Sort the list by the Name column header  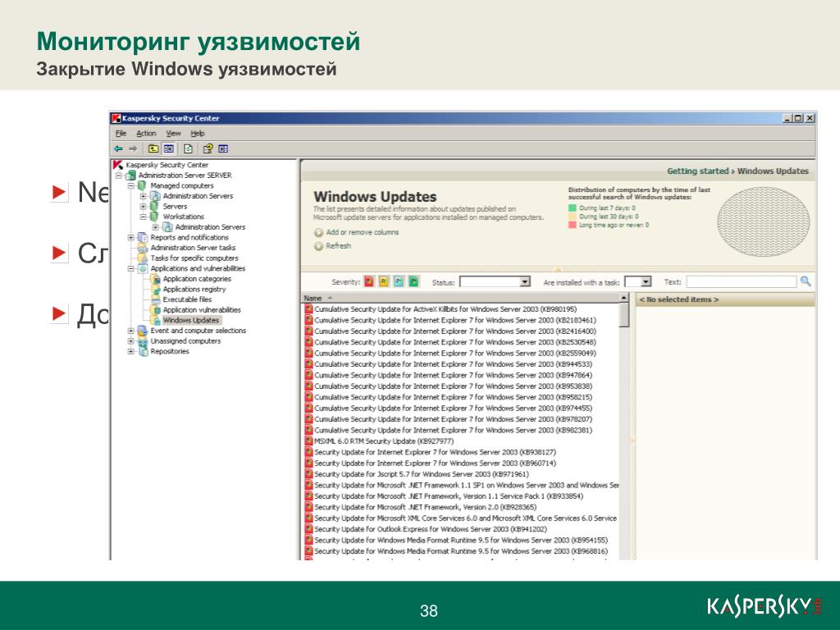(461, 298)
